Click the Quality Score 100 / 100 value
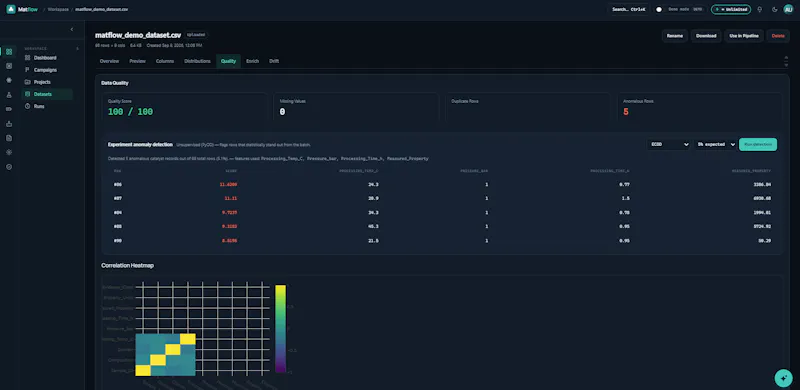 point(130,112)
